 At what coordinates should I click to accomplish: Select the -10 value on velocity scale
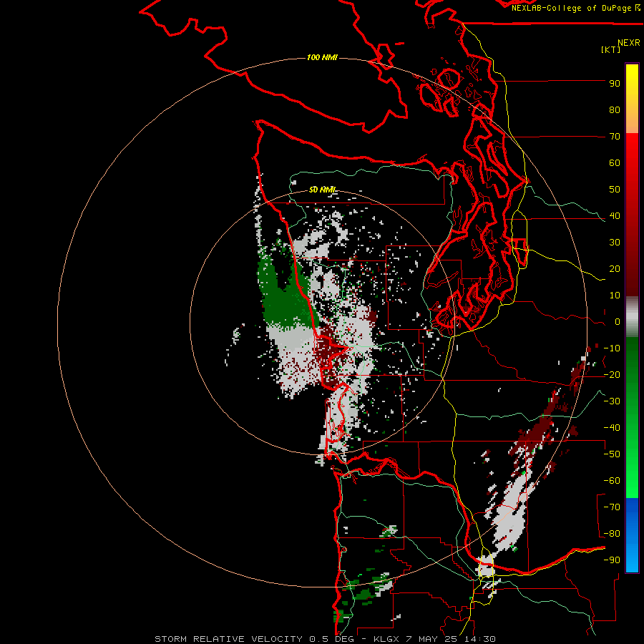tap(612, 348)
